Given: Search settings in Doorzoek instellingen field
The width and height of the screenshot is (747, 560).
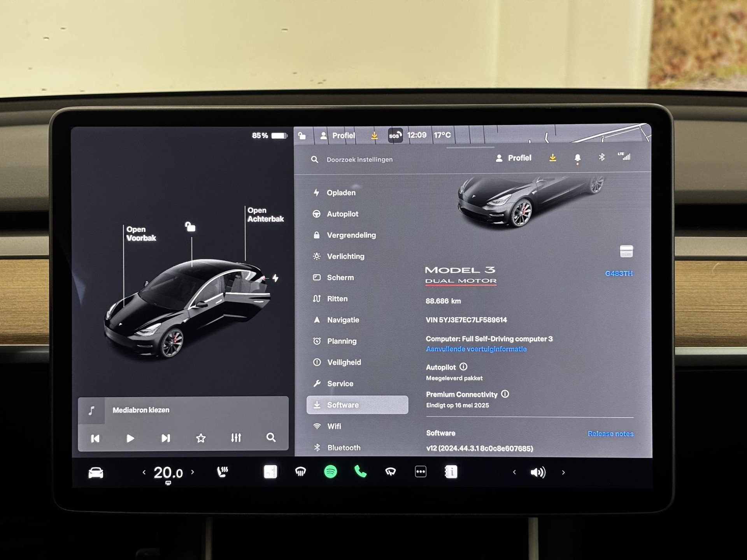Looking at the screenshot, I should 359,159.
